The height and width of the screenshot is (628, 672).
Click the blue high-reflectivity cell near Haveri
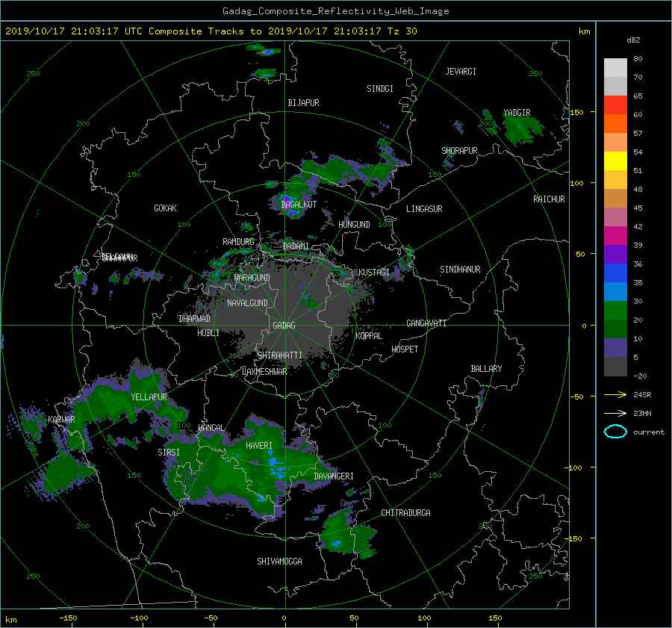277,467
